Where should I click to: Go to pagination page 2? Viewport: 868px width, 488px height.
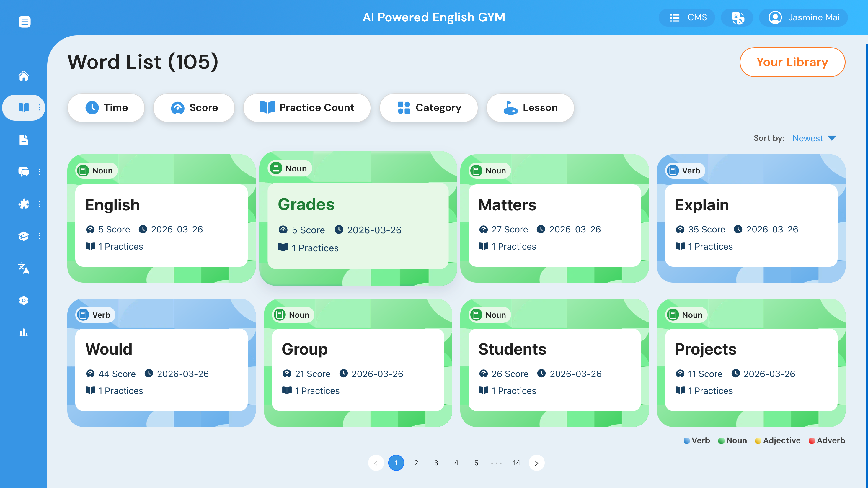(416, 463)
